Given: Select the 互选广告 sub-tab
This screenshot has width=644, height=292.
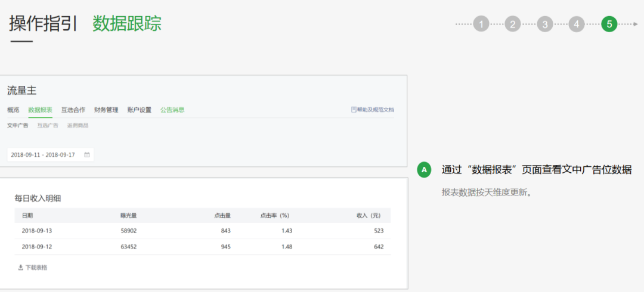Looking at the screenshot, I should click(48, 125).
